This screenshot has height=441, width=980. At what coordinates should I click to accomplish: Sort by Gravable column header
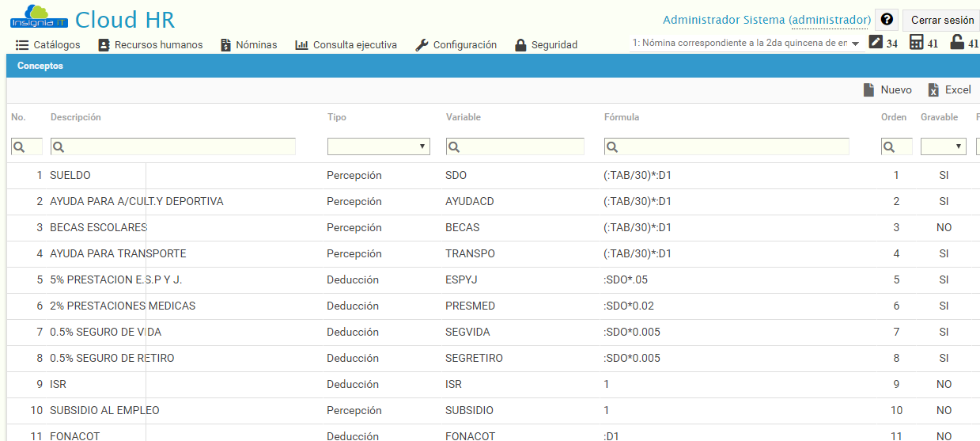(x=939, y=117)
